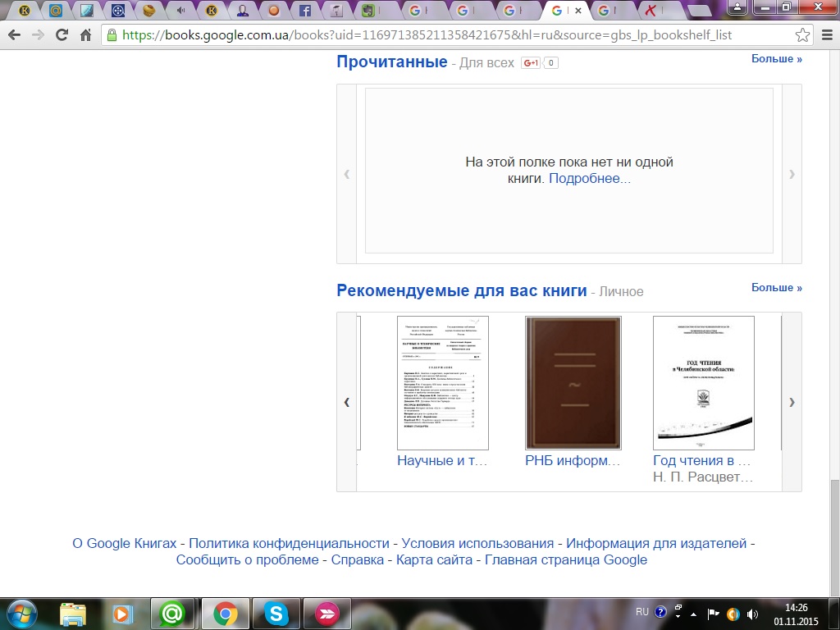This screenshot has width=840, height=630.
Task: Open Больше link for recommended books
Action: click(776, 288)
